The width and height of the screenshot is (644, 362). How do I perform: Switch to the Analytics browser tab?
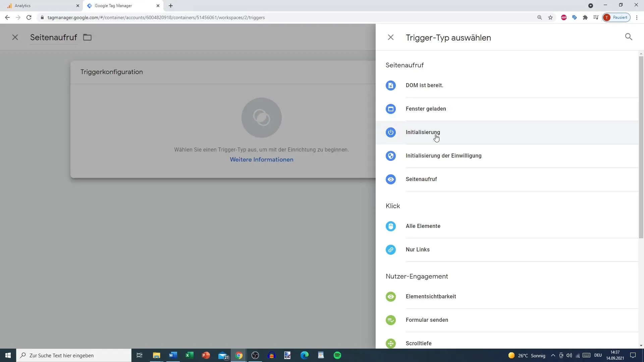40,6
